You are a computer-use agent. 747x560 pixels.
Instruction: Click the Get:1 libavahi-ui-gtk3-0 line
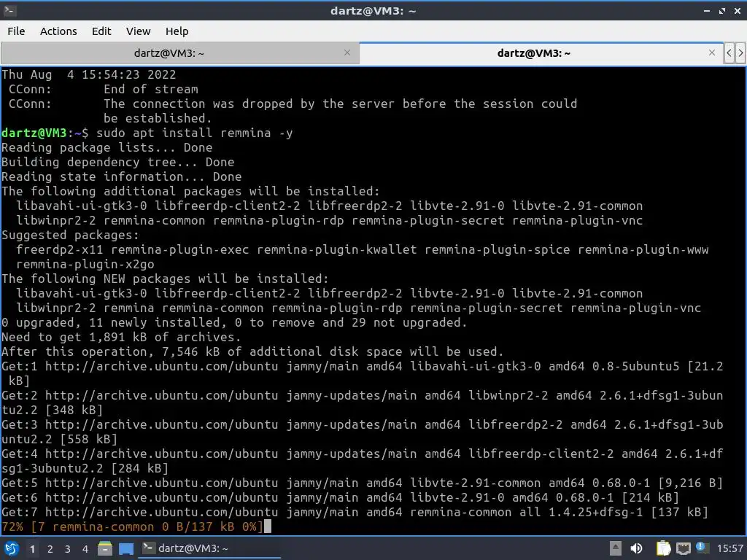(363, 373)
